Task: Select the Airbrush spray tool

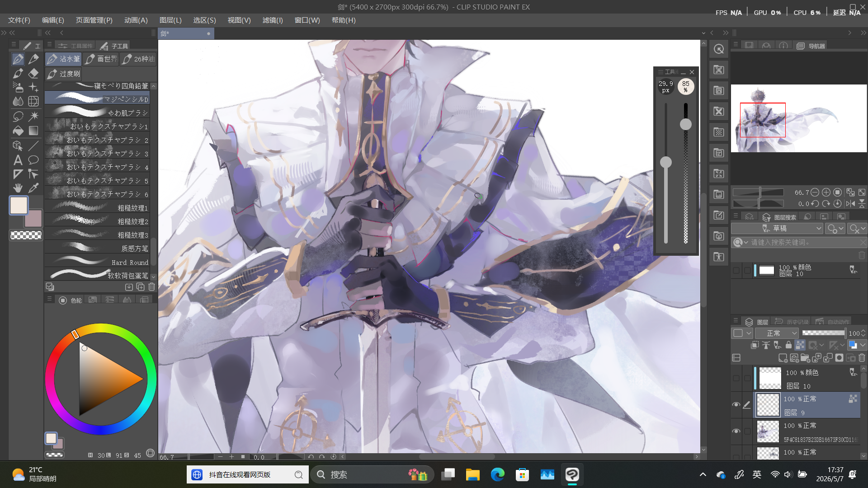Action: tap(18, 87)
